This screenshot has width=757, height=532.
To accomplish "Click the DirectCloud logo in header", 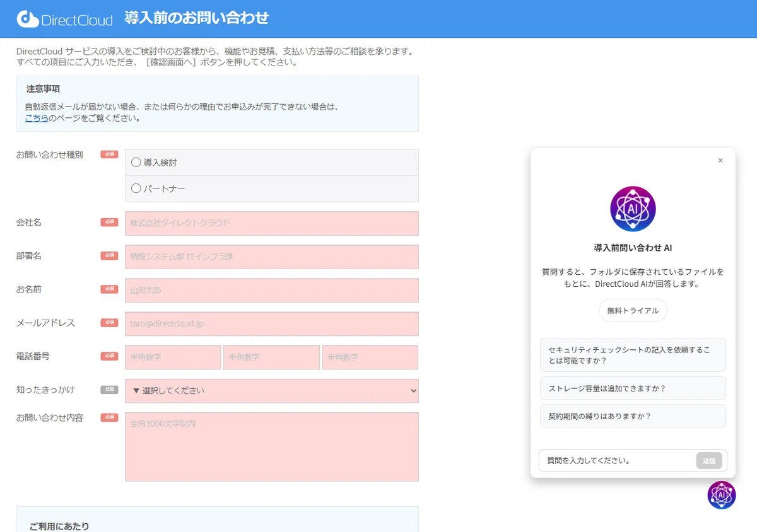I will tap(64, 19).
